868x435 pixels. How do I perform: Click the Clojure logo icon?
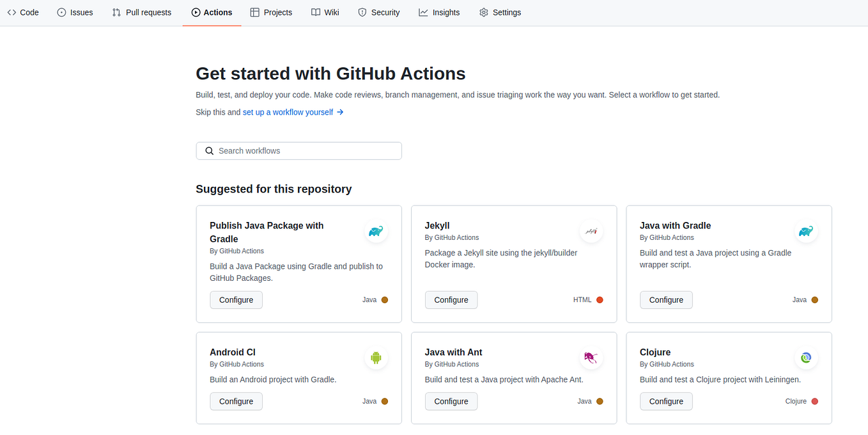click(x=806, y=358)
